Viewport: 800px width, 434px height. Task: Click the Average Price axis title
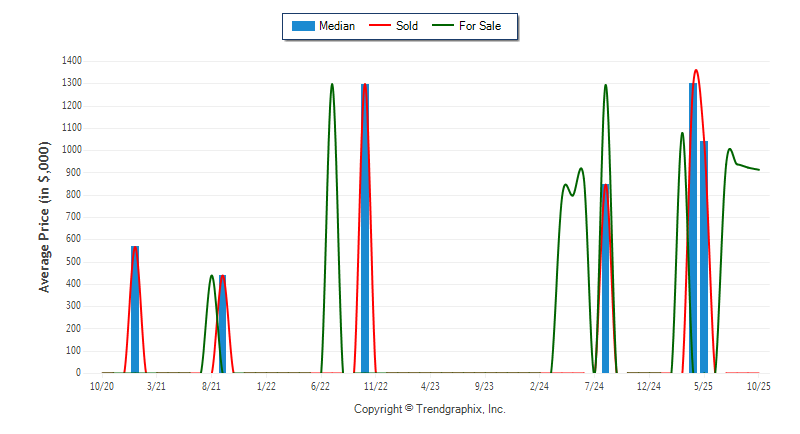click(x=44, y=216)
